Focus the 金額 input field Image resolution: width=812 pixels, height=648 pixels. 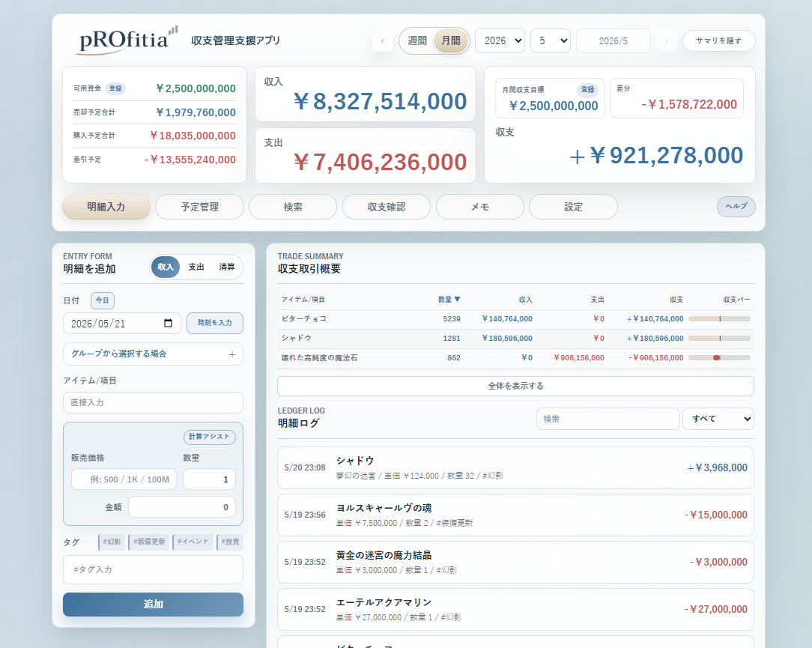point(182,507)
